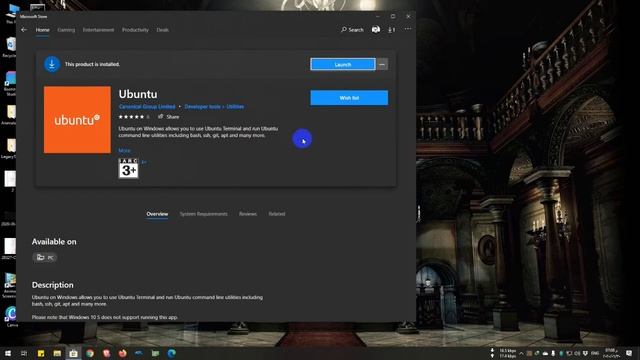Click the Search button in the Store

click(352, 30)
